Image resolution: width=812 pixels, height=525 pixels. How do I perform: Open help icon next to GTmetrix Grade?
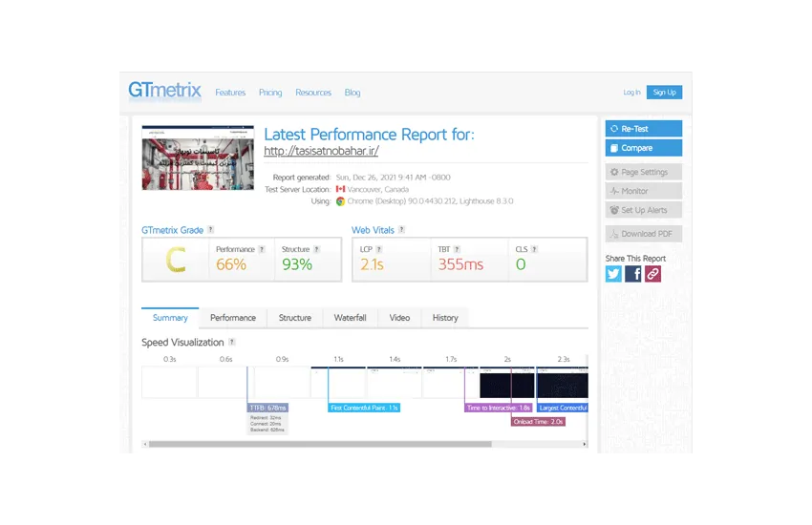tap(210, 230)
